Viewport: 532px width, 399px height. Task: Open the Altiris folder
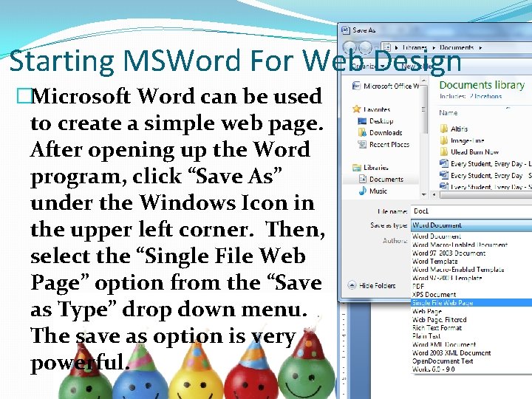(454, 129)
